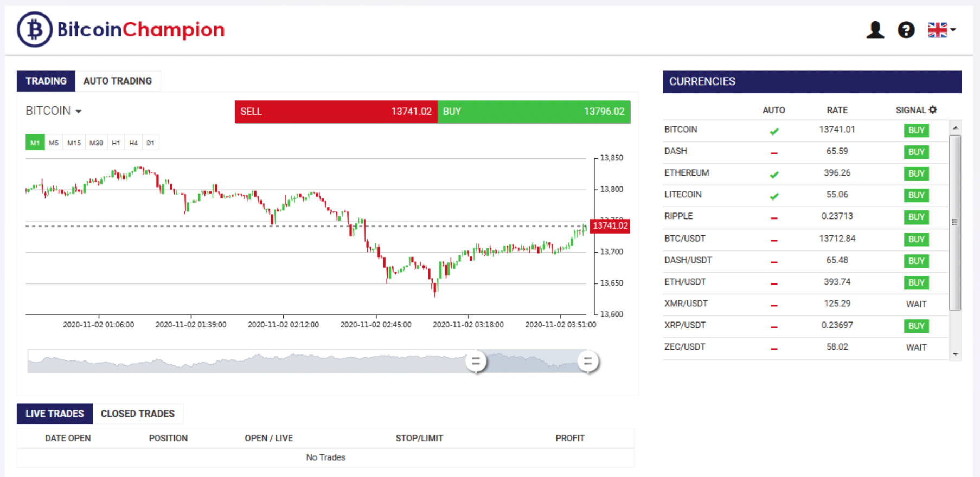Click WAIT signal for ZEC/USDT row
Screen dimensions: 980x477
point(917,347)
